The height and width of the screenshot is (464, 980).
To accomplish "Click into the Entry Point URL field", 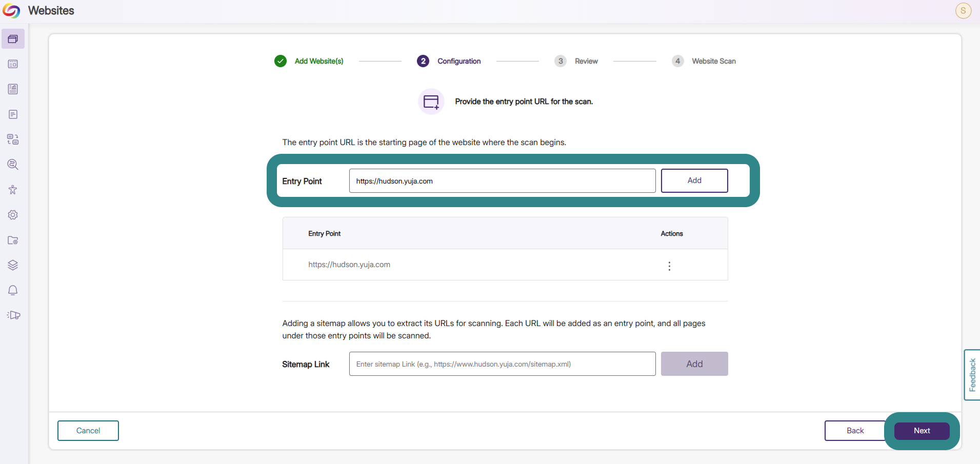I will point(502,181).
